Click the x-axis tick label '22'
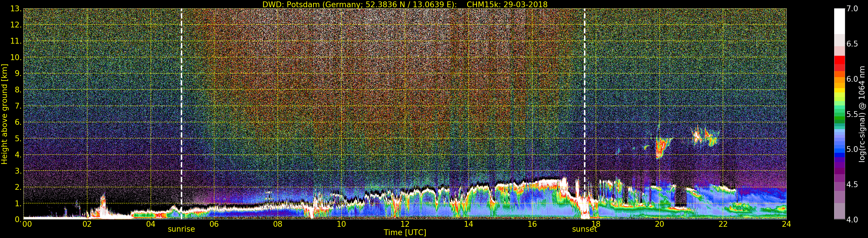This screenshot has height=238, width=868. [x=723, y=224]
